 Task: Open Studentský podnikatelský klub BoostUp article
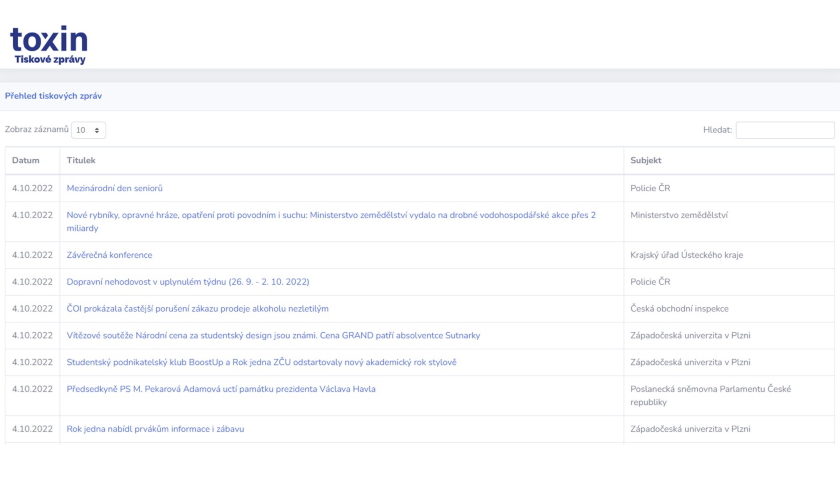pyautogui.click(x=261, y=362)
